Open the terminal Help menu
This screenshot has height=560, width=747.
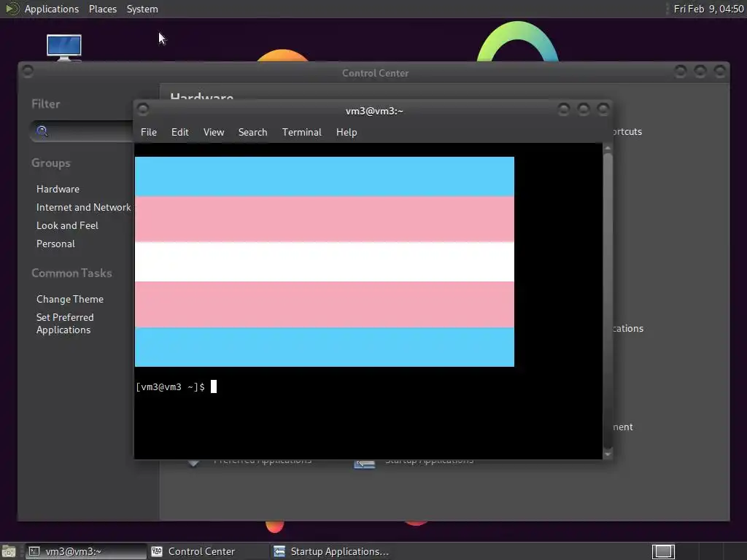347,132
